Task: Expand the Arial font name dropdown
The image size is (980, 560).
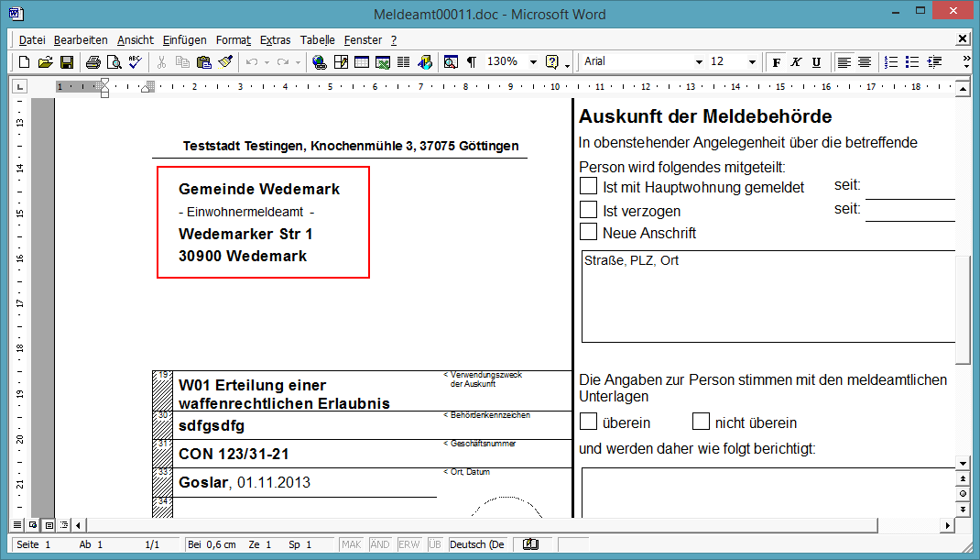Action: [699, 62]
